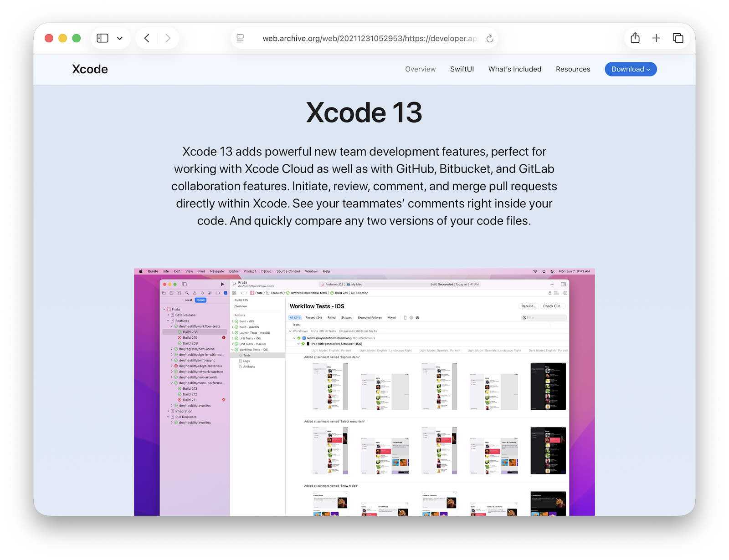Select the Failed filter

(x=332, y=317)
